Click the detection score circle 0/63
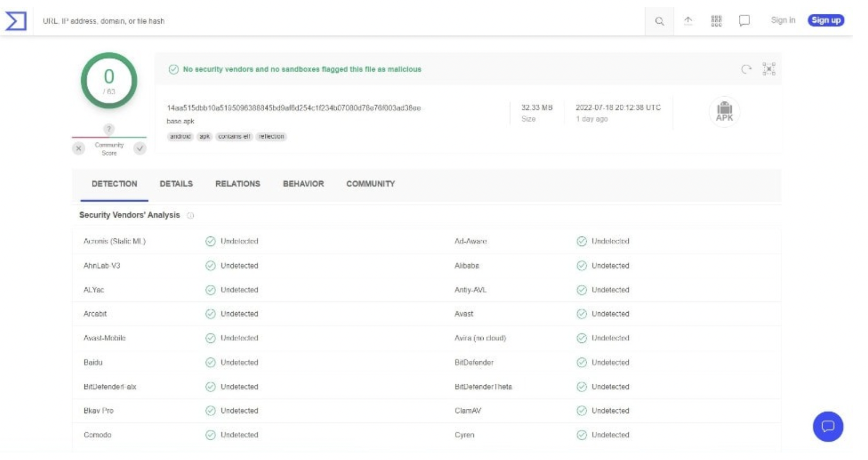 109,81
